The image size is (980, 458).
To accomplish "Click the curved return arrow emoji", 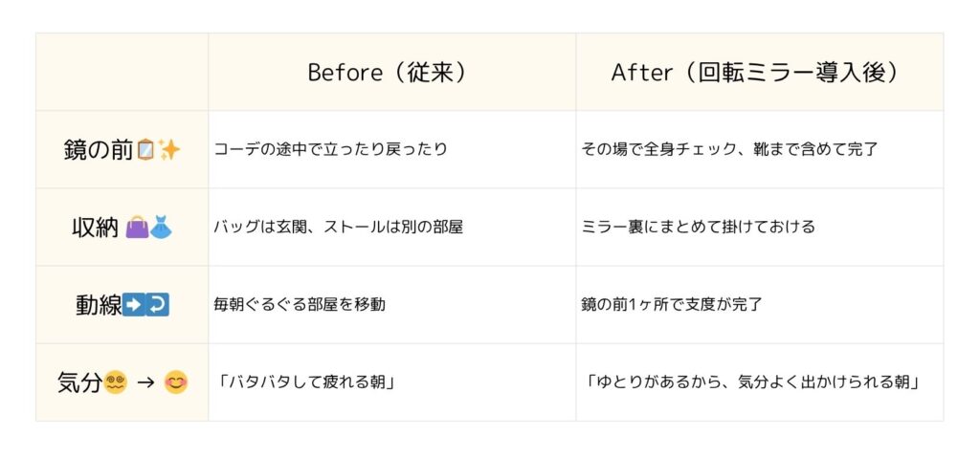I will tap(158, 306).
